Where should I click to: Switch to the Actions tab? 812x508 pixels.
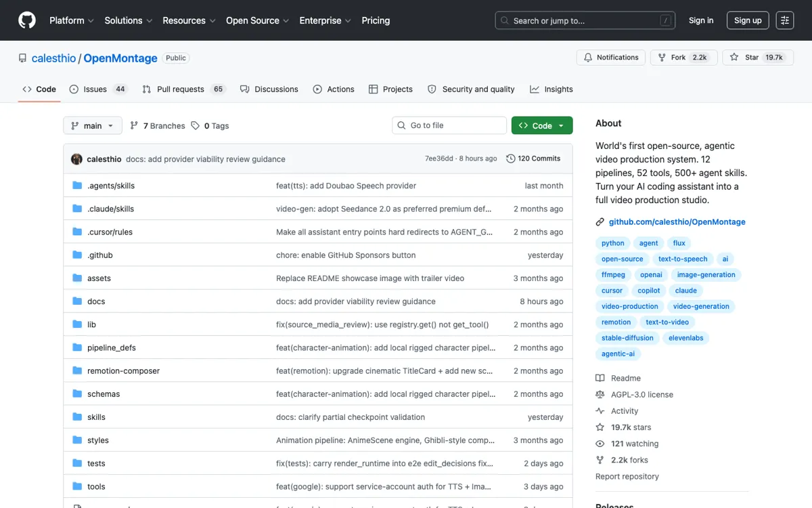click(334, 89)
